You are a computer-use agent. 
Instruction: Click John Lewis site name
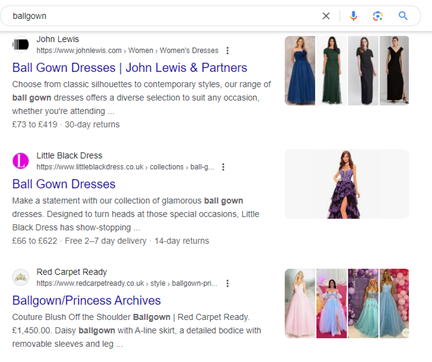click(x=58, y=39)
